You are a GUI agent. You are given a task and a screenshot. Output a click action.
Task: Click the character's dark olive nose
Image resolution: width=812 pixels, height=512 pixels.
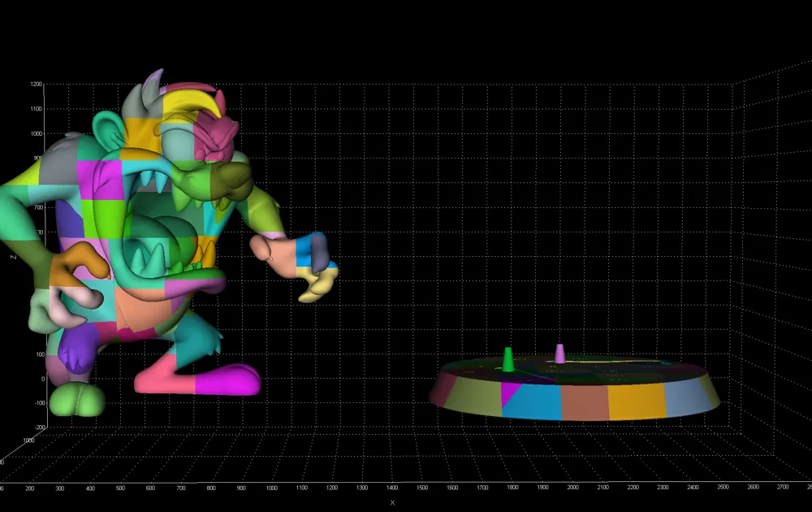tap(235, 178)
